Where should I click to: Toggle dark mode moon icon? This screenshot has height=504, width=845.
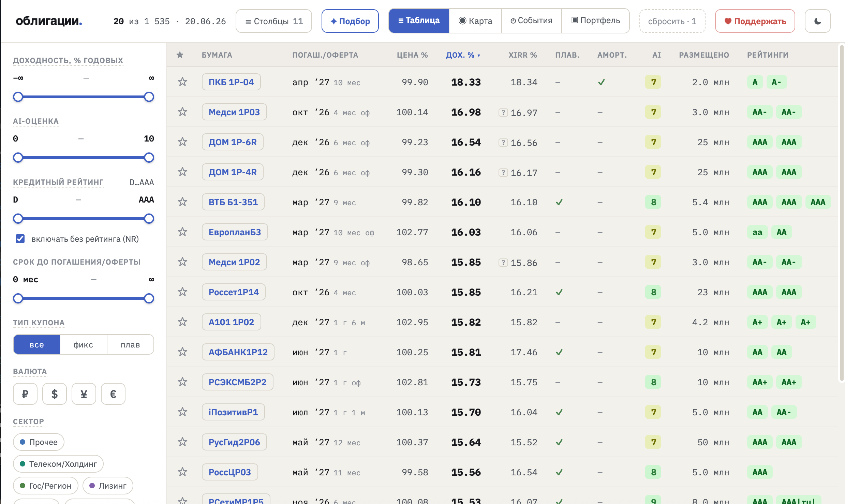pos(817,21)
